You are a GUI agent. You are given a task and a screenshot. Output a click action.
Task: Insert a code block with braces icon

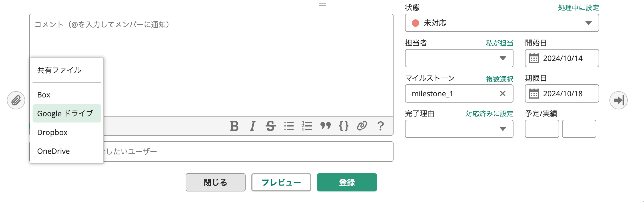point(344,126)
